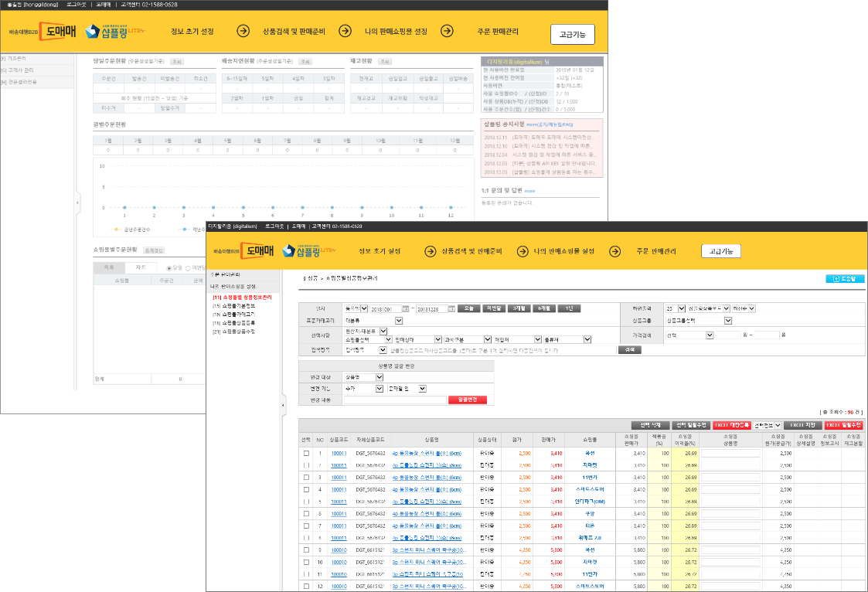This screenshot has height=592, width=868.
Task: Open the 변경 대상 dropdown showing 상품명
Action: 363,377
